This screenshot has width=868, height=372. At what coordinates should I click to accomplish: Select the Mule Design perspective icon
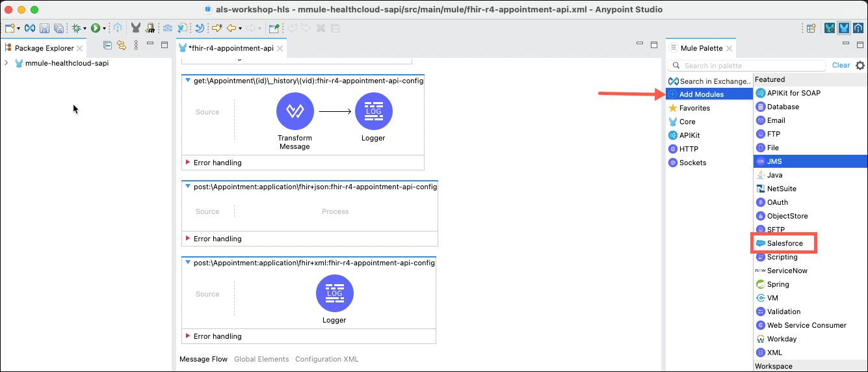pyautogui.click(x=844, y=28)
